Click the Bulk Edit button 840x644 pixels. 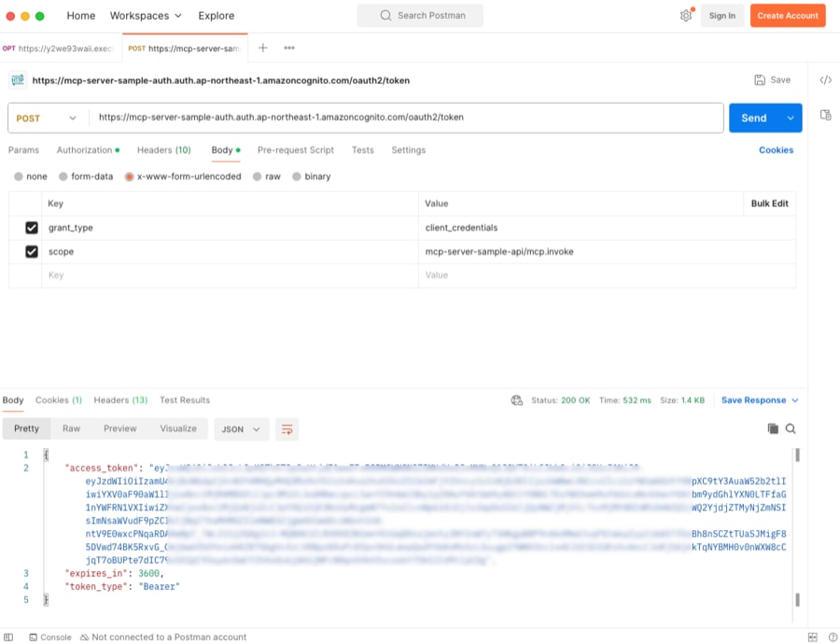coord(769,203)
